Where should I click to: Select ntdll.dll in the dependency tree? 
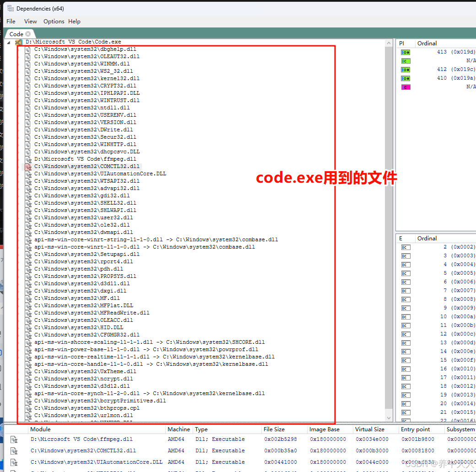coord(82,108)
